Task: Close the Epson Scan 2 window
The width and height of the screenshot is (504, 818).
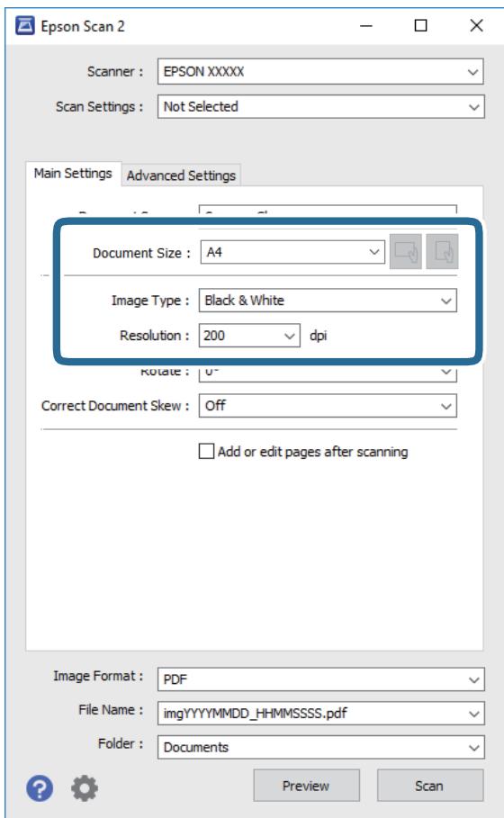Action: click(476, 25)
